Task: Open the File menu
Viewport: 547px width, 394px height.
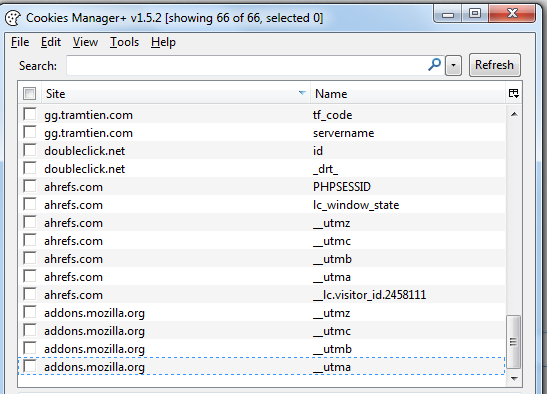Action: (20, 42)
